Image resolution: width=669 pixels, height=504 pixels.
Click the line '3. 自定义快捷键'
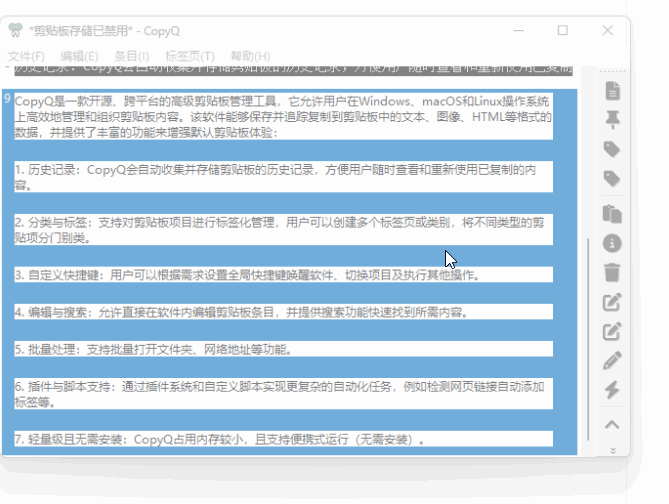(283, 275)
